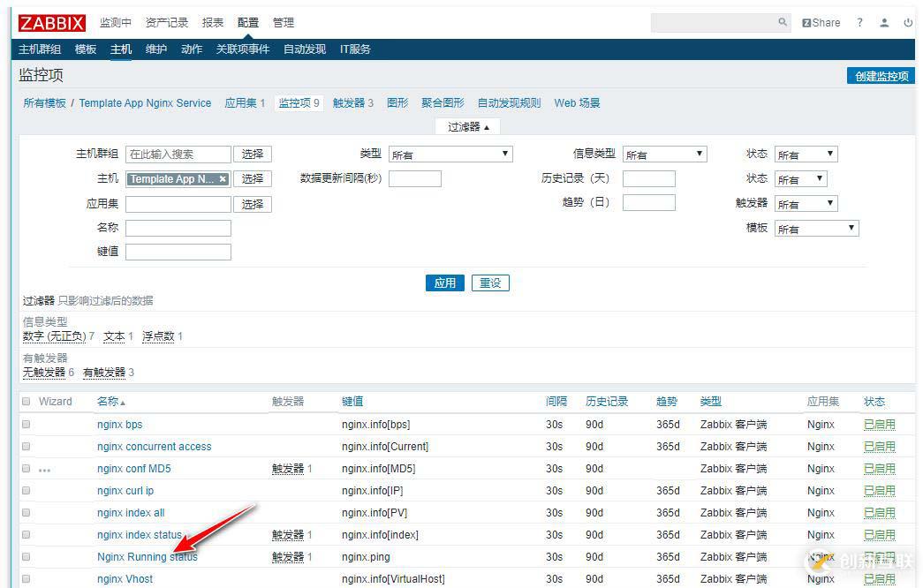This screenshot has width=923, height=588.
Task: Switch to 应用集 1 tab
Action: point(245,103)
